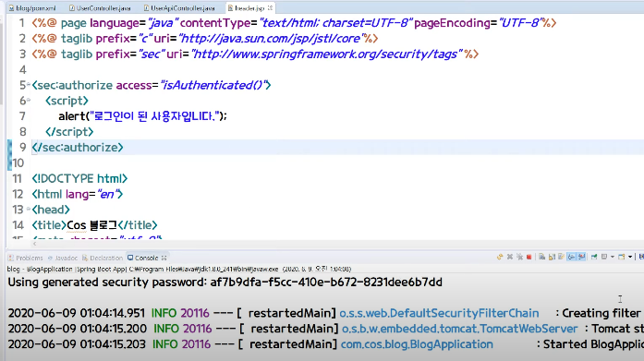The image size is (644, 361).
Task: Stop the app with red Terminate button
Action: (529, 258)
